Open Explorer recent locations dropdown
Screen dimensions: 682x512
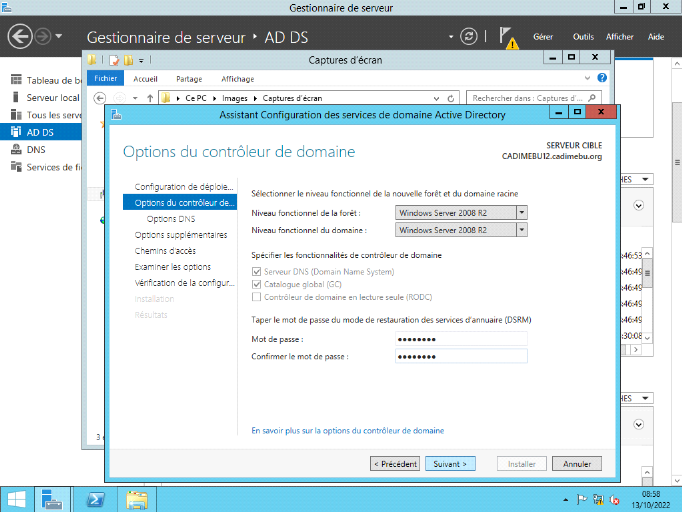[135, 98]
